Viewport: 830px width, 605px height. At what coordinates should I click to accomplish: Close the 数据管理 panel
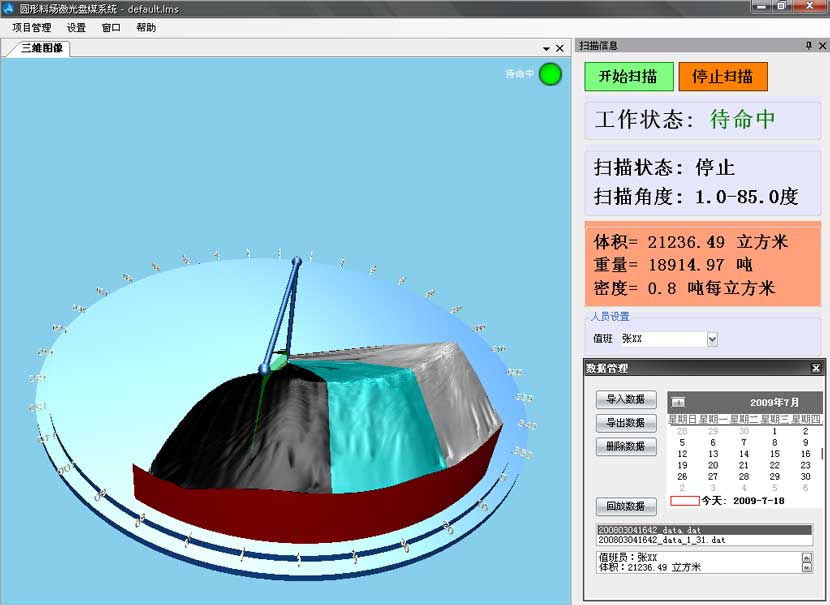pyautogui.click(x=815, y=369)
